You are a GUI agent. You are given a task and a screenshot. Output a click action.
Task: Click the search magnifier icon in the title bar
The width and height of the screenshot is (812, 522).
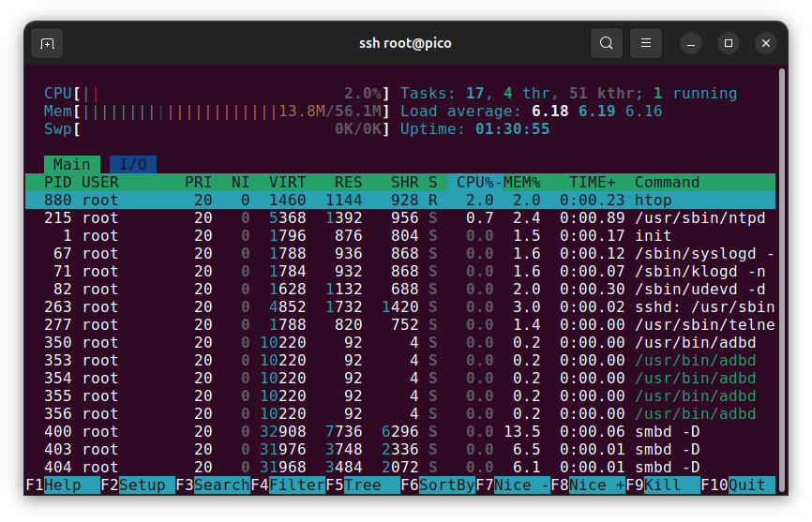[x=607, y=43]
